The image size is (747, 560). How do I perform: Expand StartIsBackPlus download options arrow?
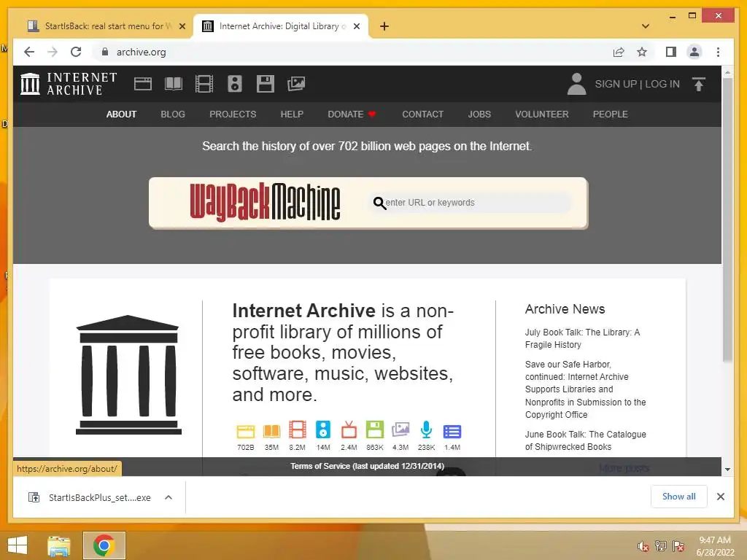[169, 497]
